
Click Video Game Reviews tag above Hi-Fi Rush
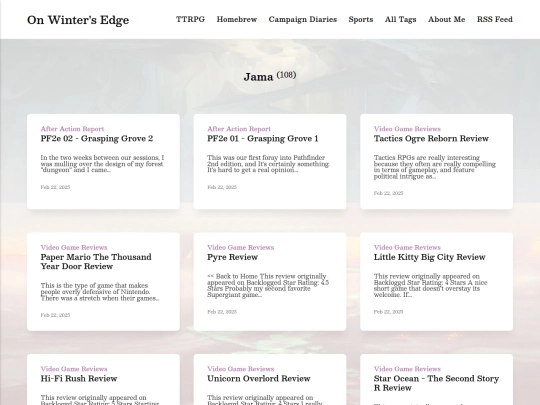[74, 369]
